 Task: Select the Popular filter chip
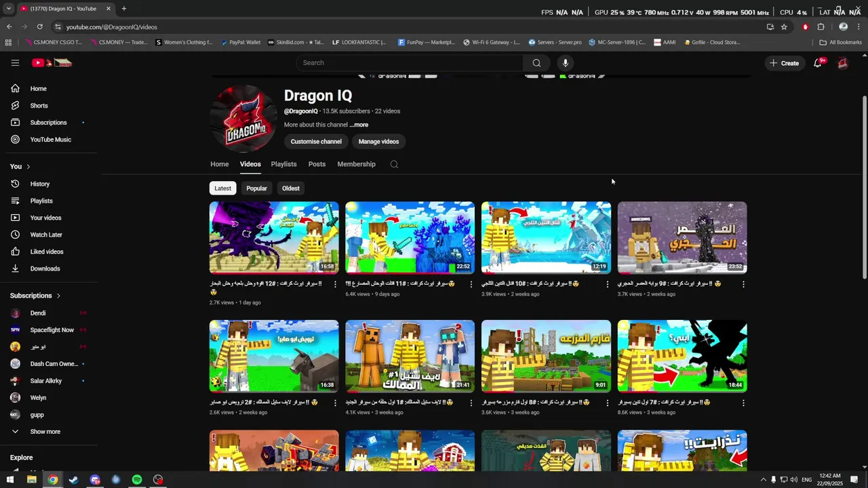(256, 188)
